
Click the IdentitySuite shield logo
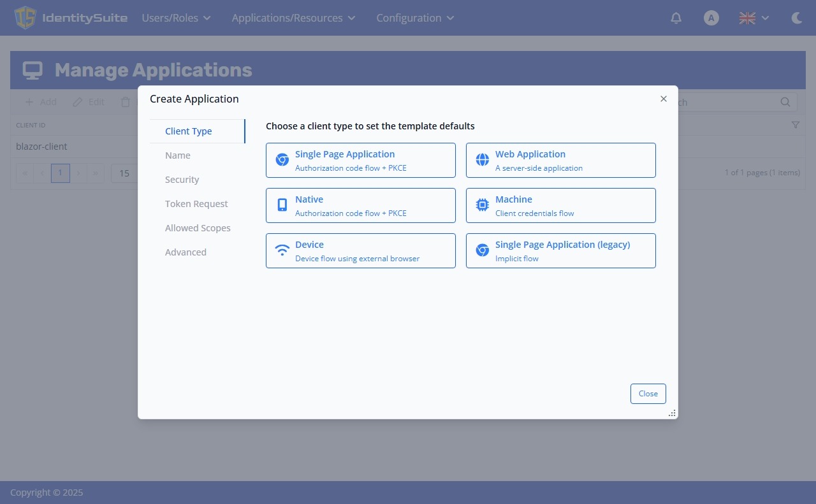(25, 17)
